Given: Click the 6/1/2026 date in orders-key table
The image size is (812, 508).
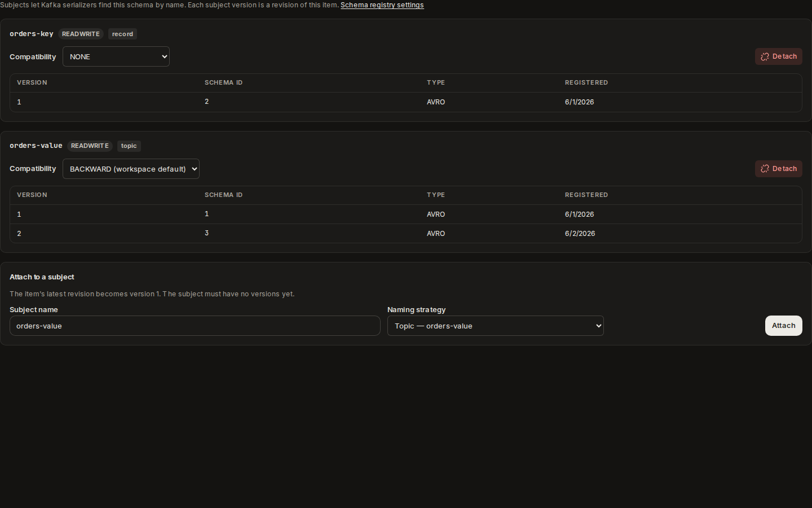Looking at the screenshot, I should pos(580,102).
